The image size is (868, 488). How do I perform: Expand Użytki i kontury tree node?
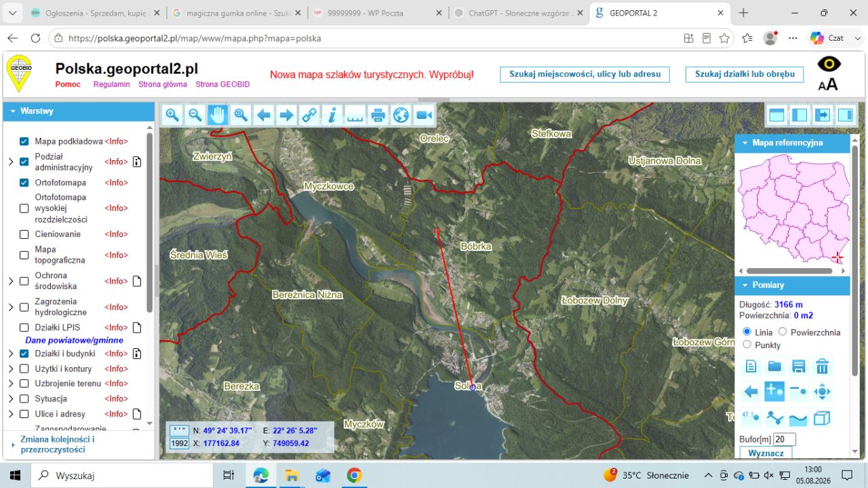(x=11, y=369)
